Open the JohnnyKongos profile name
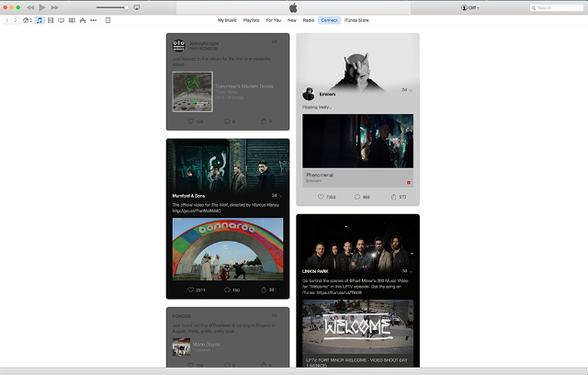Image resolution: width=588 pixels, height=375 pixels. (x=204, y=43)
